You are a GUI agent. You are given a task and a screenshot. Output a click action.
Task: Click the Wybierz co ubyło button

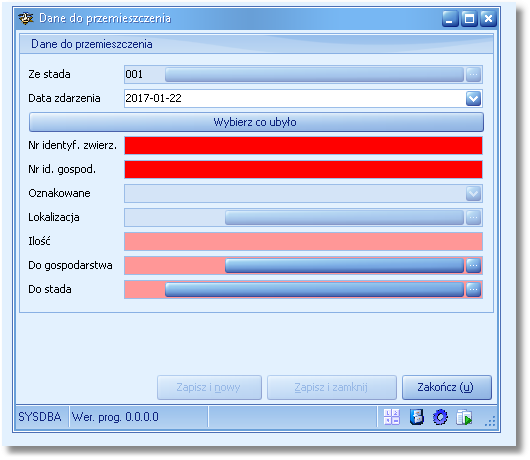tap(256, 122)
